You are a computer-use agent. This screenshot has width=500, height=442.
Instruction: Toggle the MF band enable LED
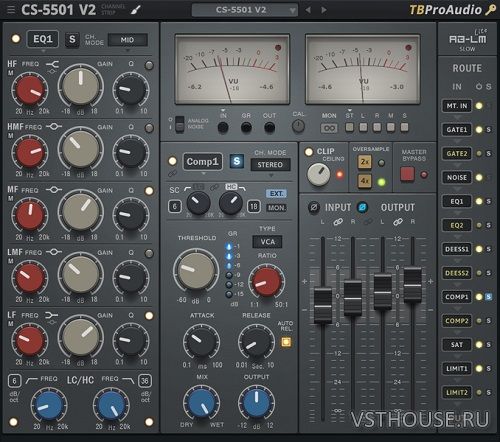point(149,191)
